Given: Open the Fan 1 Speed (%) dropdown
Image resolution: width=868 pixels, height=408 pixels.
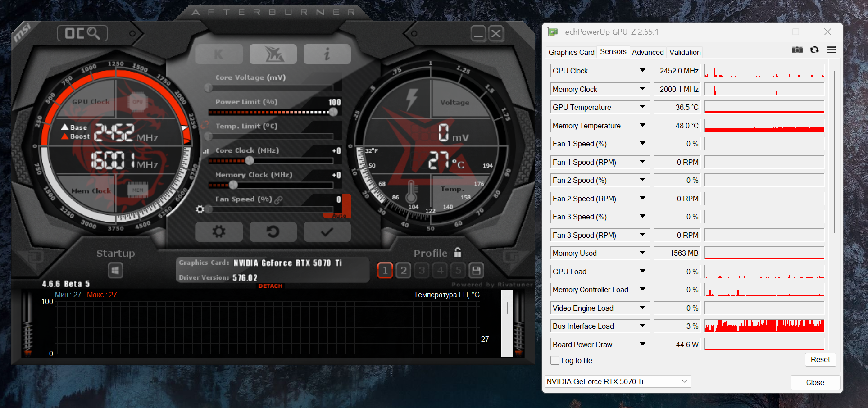Looking at the screenshot, I should pyautogui.click(x=642, y=143).
